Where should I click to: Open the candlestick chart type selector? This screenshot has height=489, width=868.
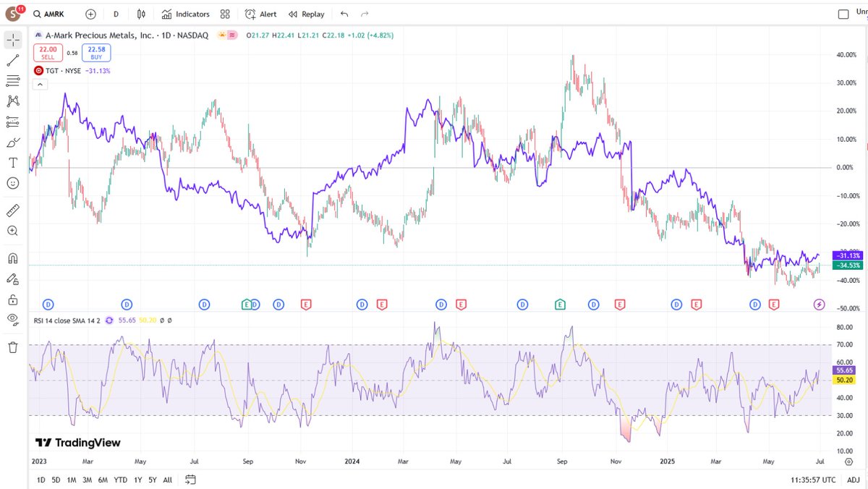(142, 14)
